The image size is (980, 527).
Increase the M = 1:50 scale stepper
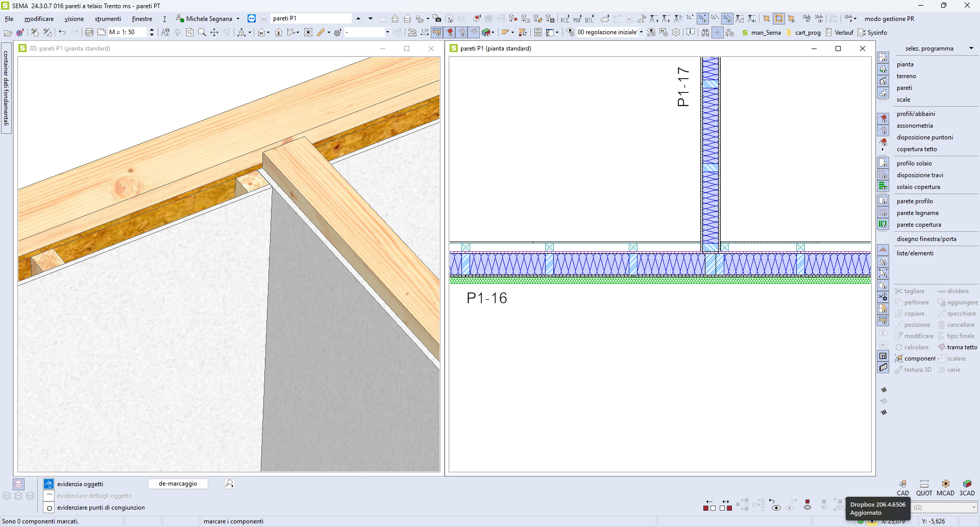[152, 30]
